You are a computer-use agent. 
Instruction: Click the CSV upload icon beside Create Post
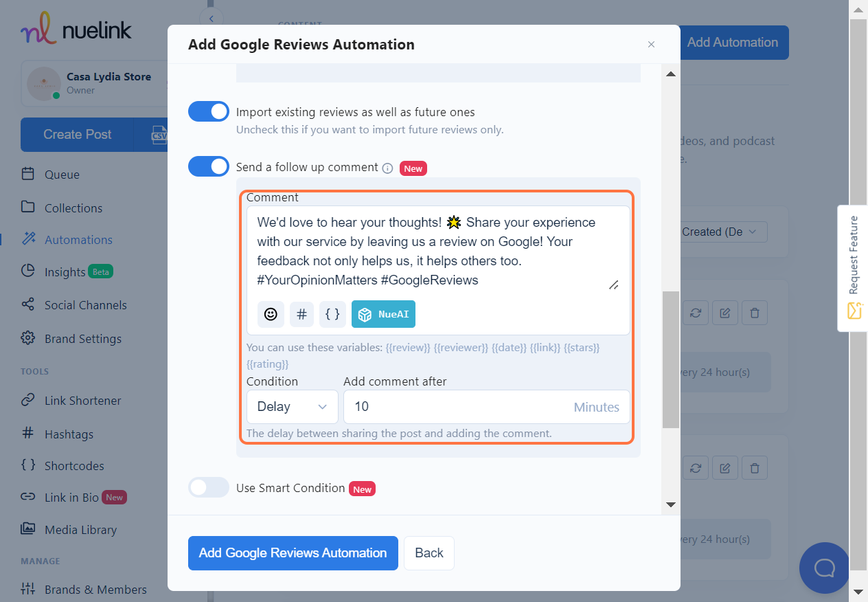click(x=159, y=135)
